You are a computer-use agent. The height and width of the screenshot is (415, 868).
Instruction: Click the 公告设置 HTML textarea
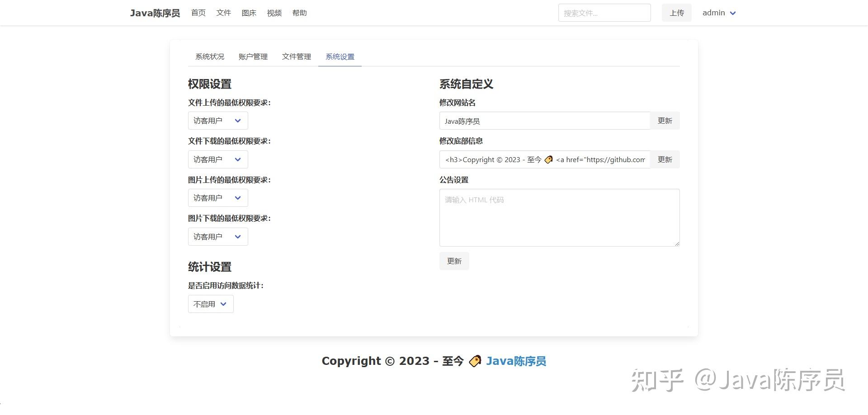(x=560, y=218)
